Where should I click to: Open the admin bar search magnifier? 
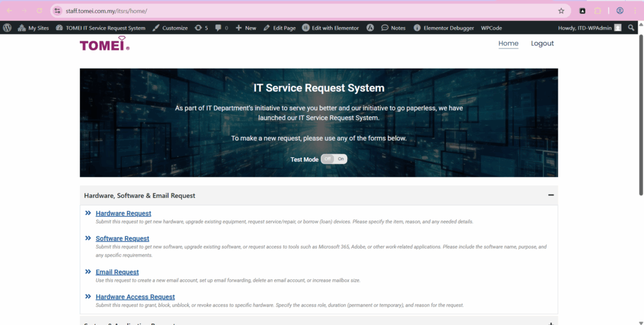point(631,28)
